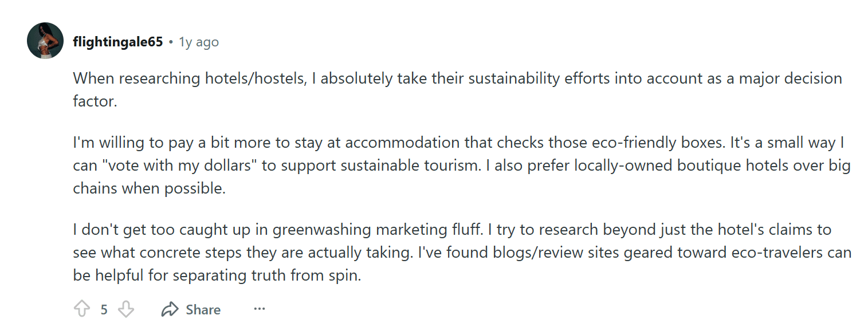868x335 pixels.
Task: Click the '1y ago' timestamp link
Action: click(x=199, y=41)
